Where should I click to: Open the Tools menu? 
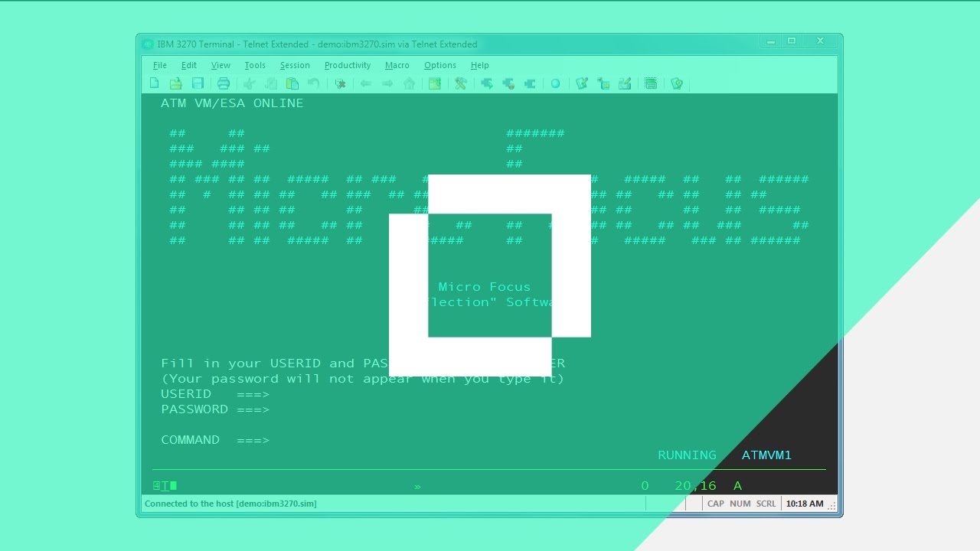(255, 65)
